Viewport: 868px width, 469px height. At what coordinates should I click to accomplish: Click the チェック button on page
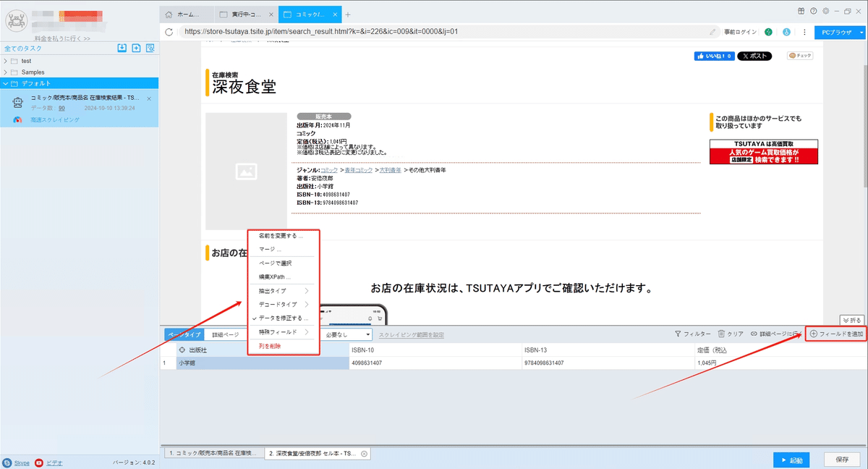[x=800, y=56]
